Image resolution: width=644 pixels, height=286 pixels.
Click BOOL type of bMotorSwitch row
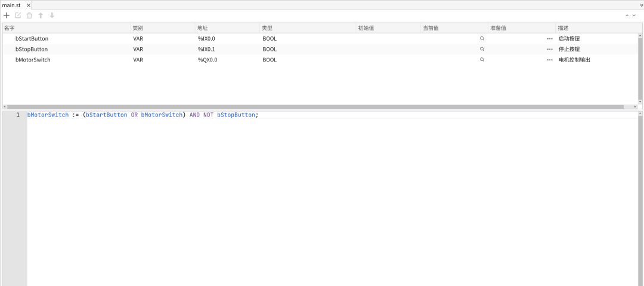(x=270, y=60)
